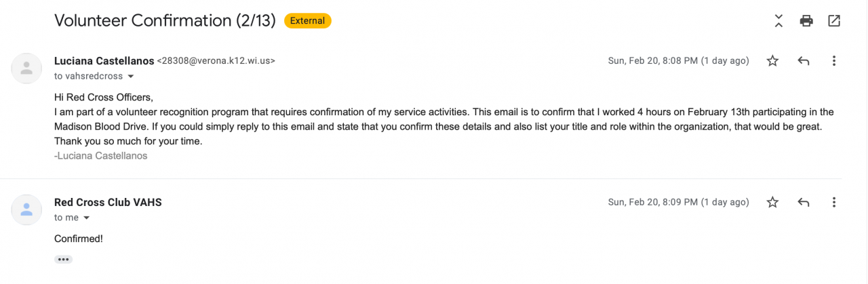Show trimmed content below "Confirmed!"
The width and height of the screenshot is (868, 284).
click(64, 260)
